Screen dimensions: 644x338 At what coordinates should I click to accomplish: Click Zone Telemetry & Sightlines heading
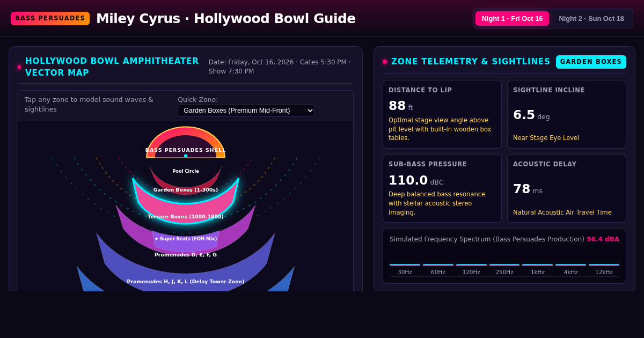click(x=471, y=62)
